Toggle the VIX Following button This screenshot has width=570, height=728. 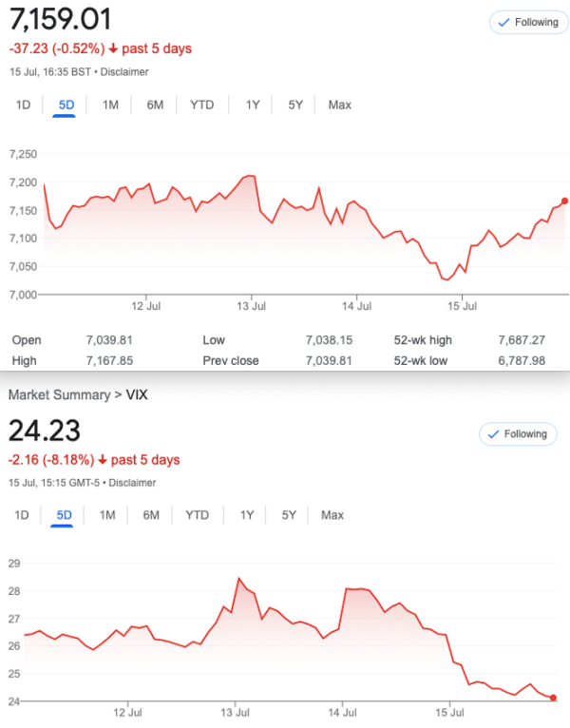[x=518, y=434]
